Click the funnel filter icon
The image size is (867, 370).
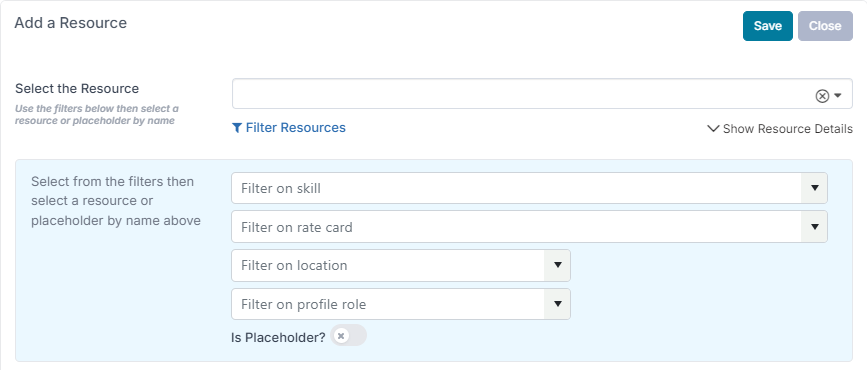[237, 128]
